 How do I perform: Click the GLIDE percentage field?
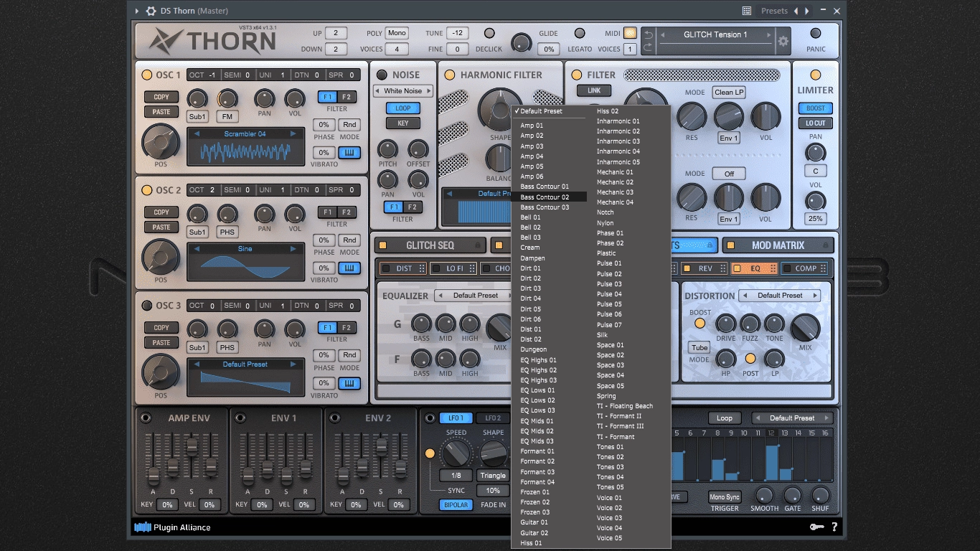click(x=548, y=50)
